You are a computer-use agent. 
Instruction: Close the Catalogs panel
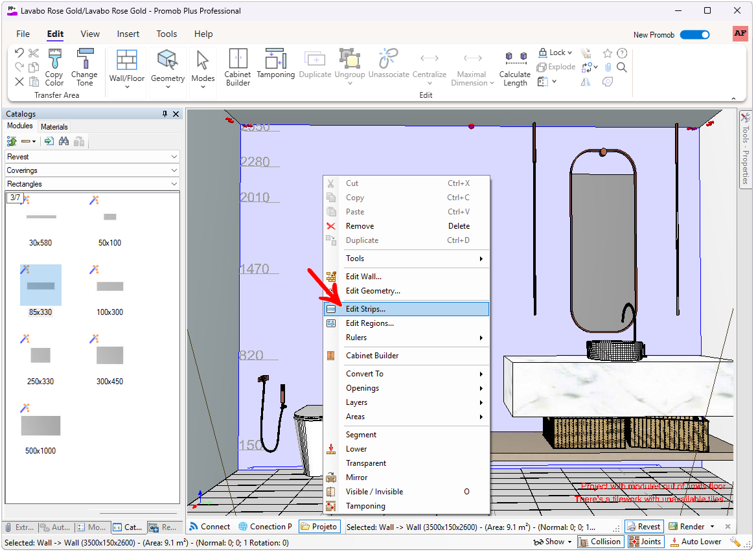(176, 114)
